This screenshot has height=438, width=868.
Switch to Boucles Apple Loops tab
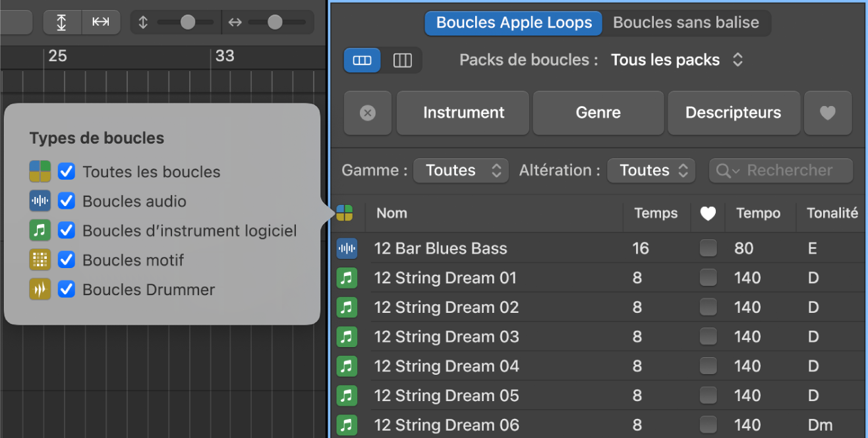click(x=514, y=23)
